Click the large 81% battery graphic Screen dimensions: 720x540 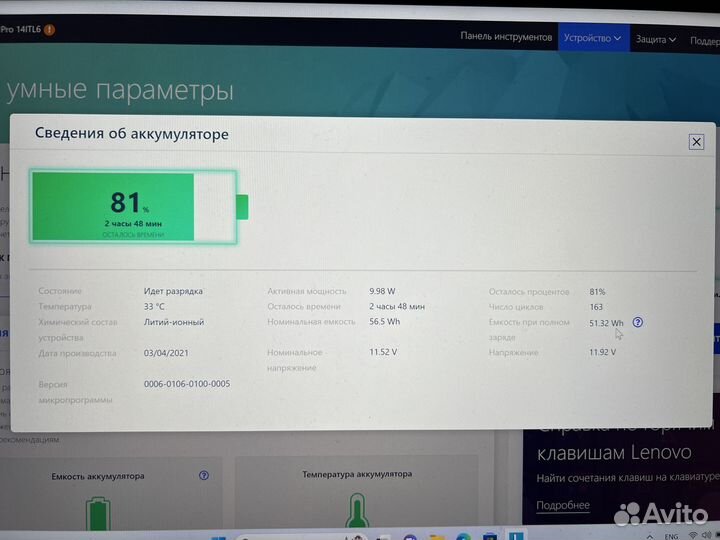click(139, 207)
